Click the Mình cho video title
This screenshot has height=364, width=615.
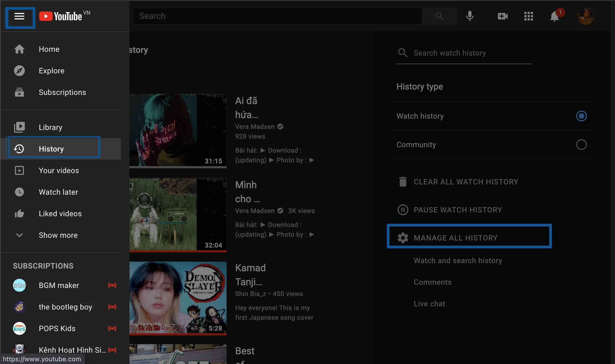pos(247,192)
